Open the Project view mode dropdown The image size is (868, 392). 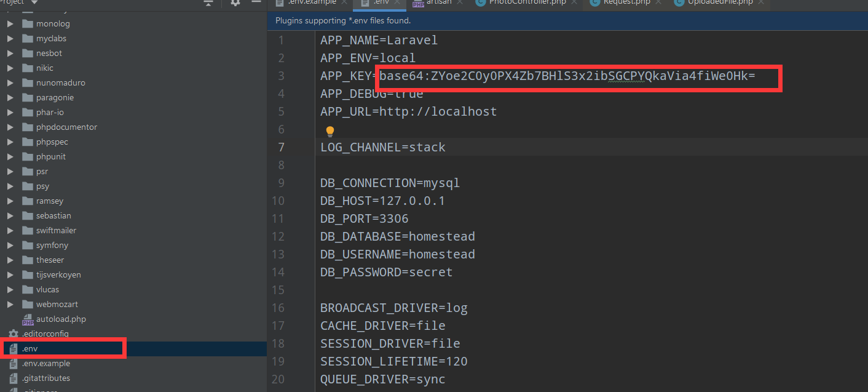click(x=34, y=3)
